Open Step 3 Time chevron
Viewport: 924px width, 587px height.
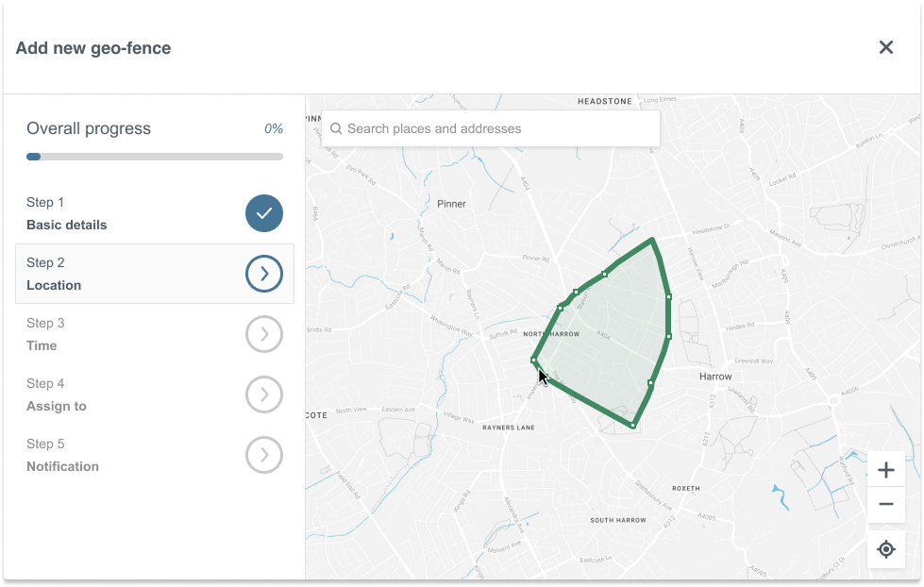264,334
